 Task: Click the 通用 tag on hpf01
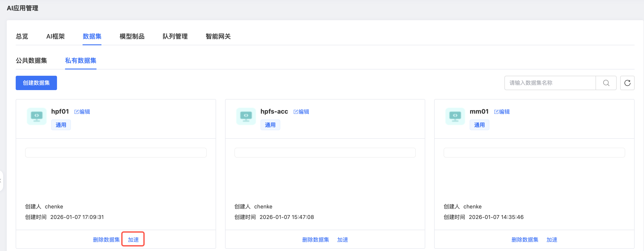[x=61, y=125]
